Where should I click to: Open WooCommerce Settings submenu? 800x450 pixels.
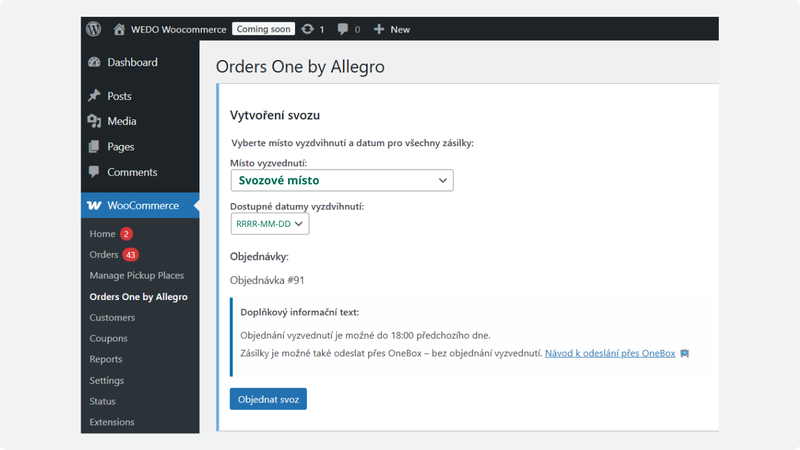click(x=107, y=380)
